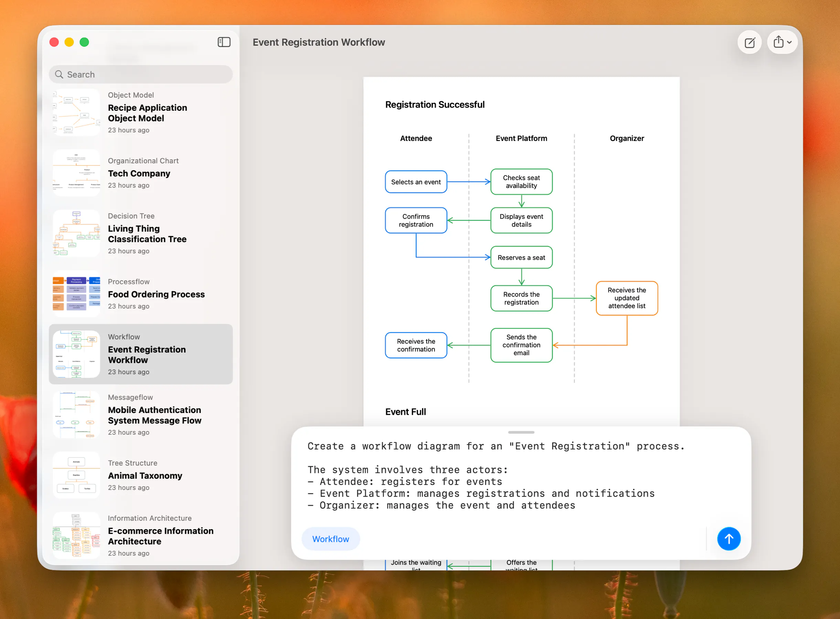This screenshot has width=840, height=619.
Task: Select Event Registration Workflow in sidebar
Action: pyautogui.click(x=141, y=354)
